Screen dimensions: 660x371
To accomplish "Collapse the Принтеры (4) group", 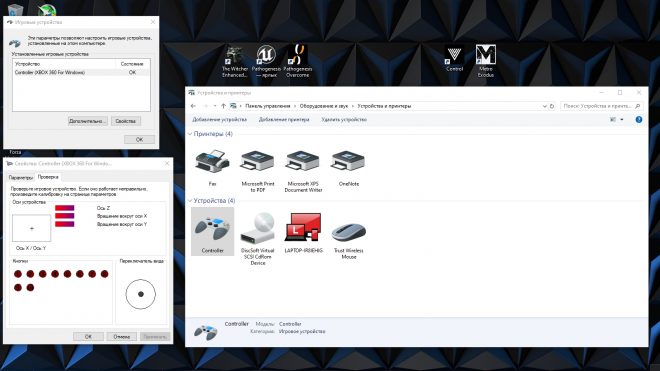I will point(189,134).
